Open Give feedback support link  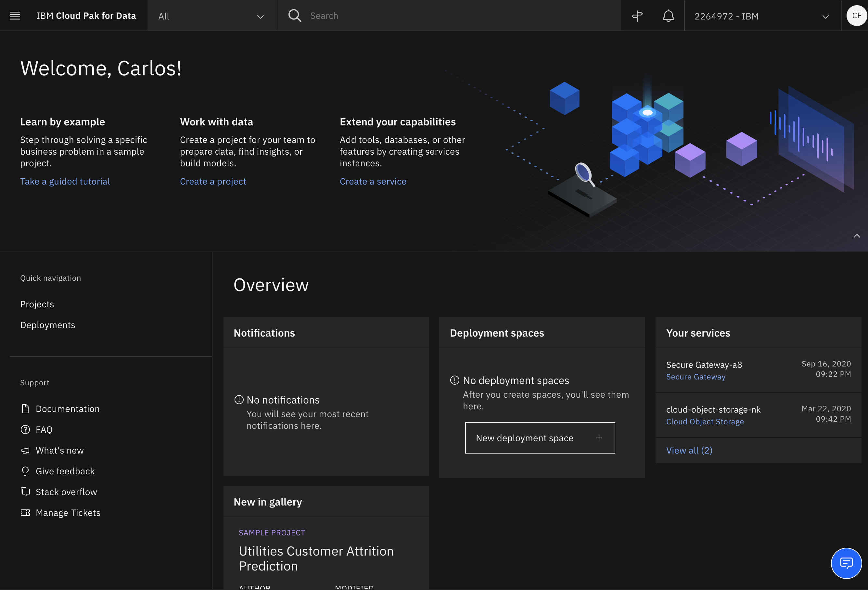coord(65,471)
